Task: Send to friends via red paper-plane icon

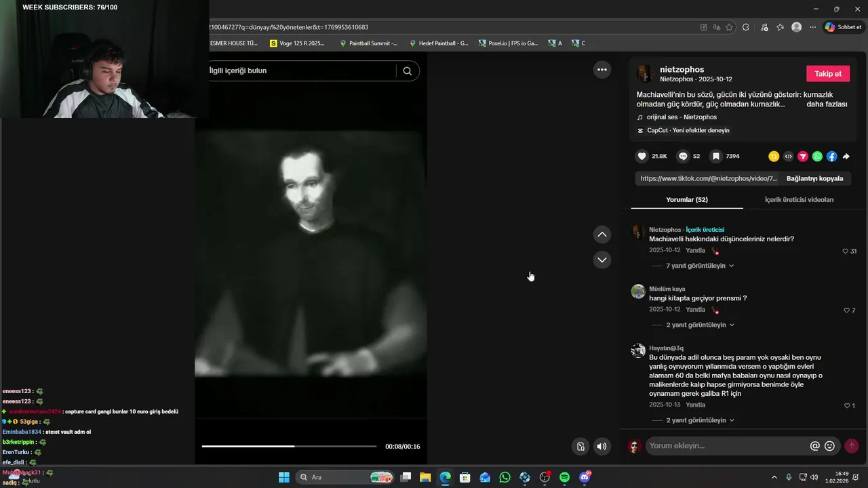Action: (x=802, y=157)
